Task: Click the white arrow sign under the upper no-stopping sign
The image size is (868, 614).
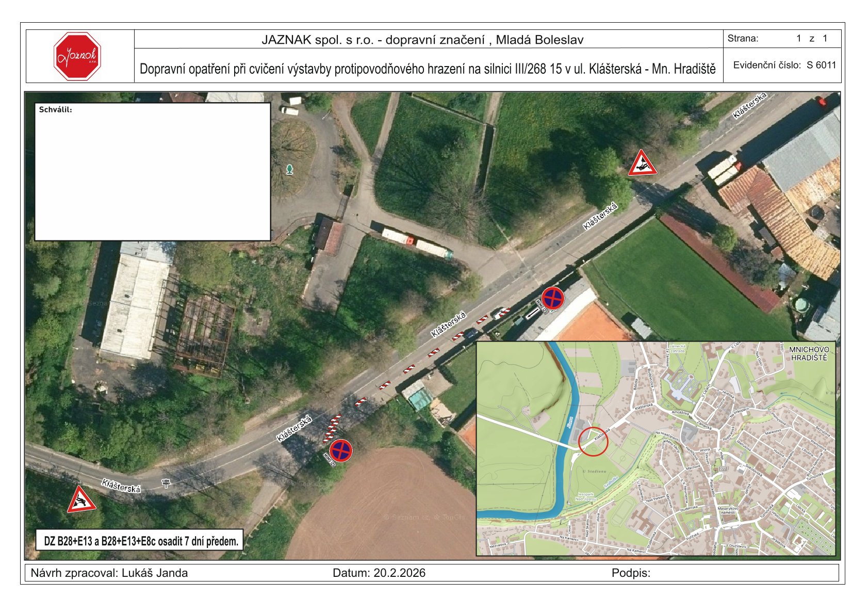Action: click(531, 313)
